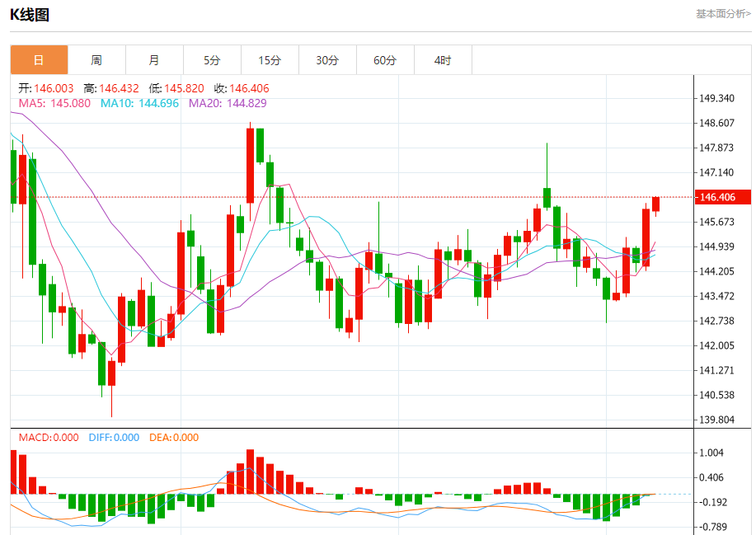Select the 日 daily chart tab
This screenshot has width=756, height=535.
click(39, 60)
